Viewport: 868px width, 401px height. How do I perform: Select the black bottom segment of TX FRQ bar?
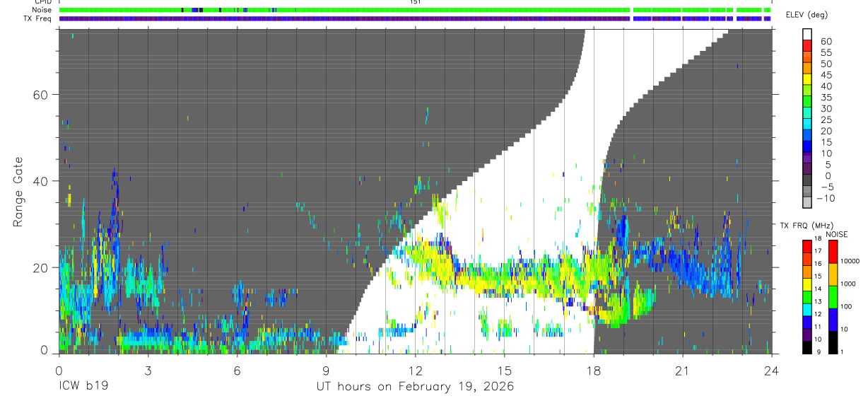807,347
